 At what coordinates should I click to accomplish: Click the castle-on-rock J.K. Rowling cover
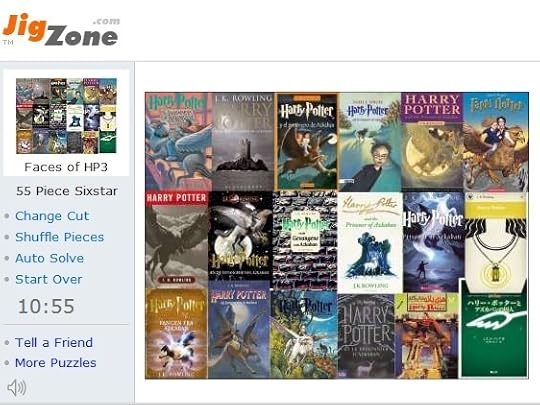243,142
